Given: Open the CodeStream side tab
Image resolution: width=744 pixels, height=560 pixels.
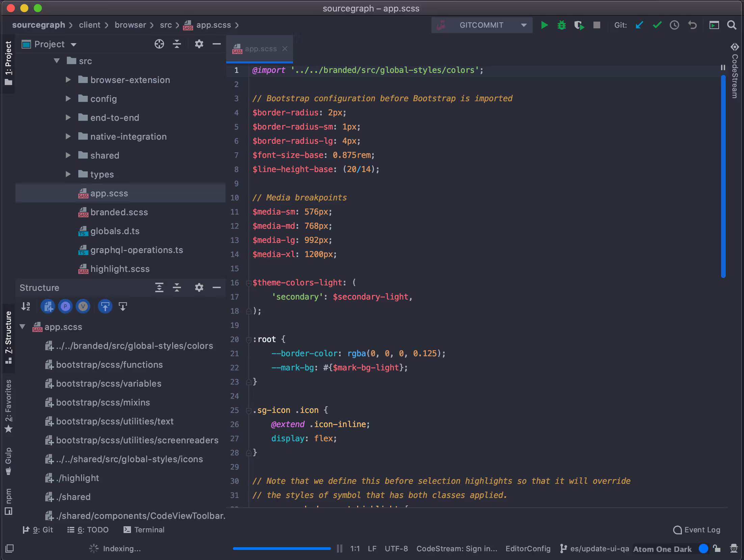Looking at the screenshot, I should 735,71.
